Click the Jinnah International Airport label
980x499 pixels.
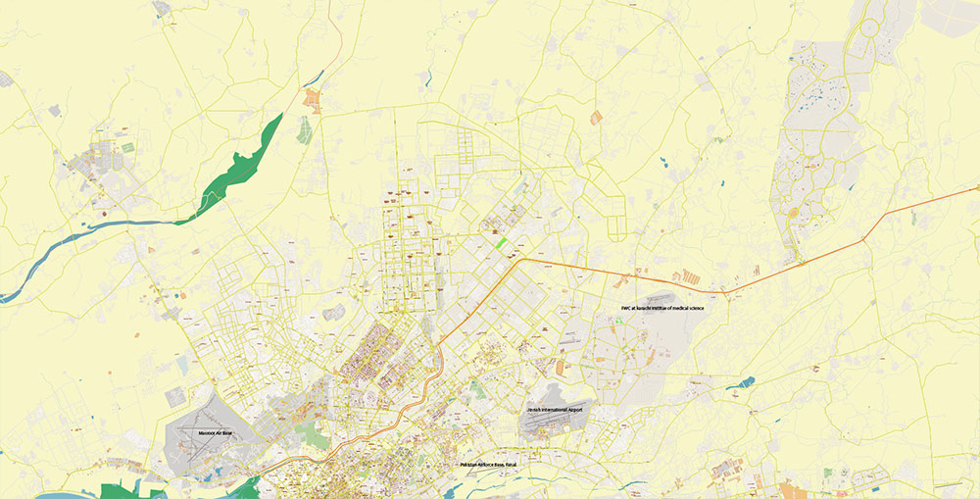554,409
